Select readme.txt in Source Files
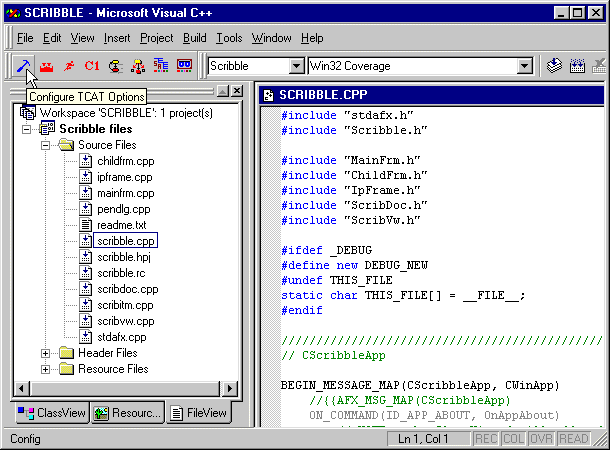The height and width of the screenshot is (450, 610). (123, 225)
